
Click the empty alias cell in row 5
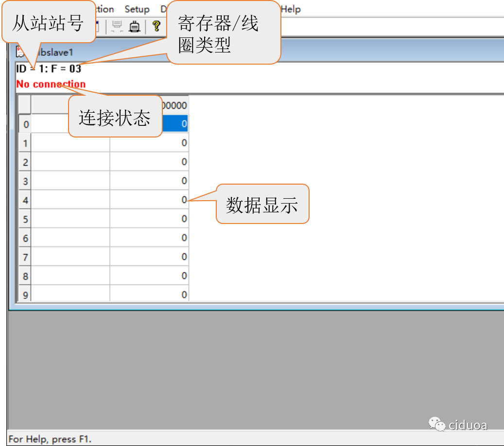point(70,219)
